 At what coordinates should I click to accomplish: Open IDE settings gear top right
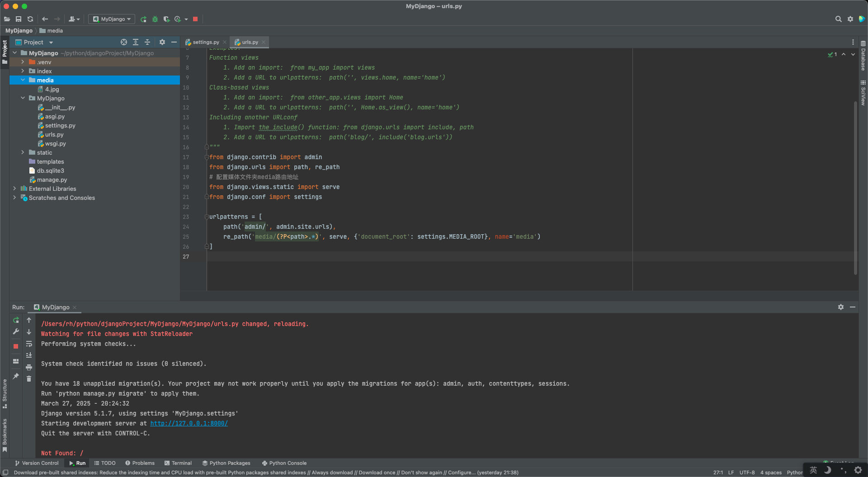[x=850, y=19]
